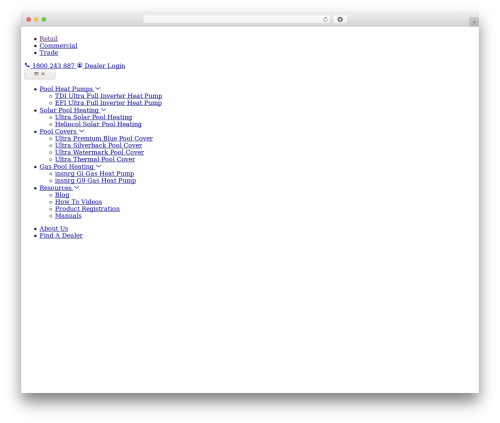Select insnrg G9 Gas Heat Pump

(x=96, y=181)
